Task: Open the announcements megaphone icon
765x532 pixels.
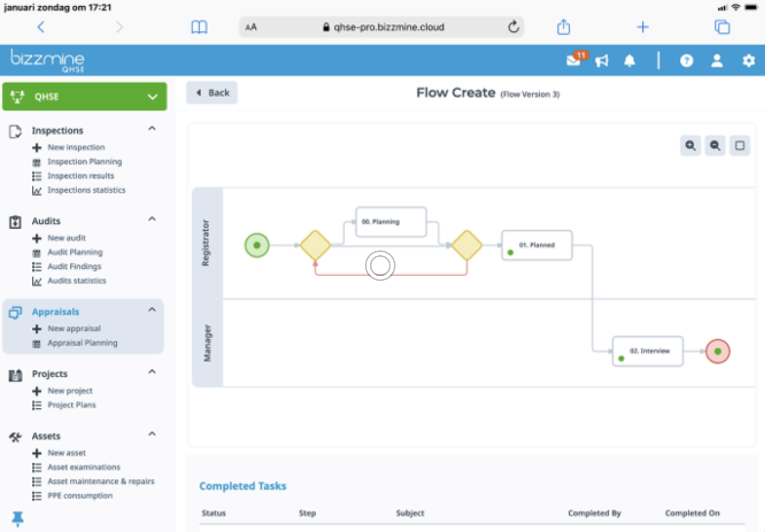Action: 602,61
